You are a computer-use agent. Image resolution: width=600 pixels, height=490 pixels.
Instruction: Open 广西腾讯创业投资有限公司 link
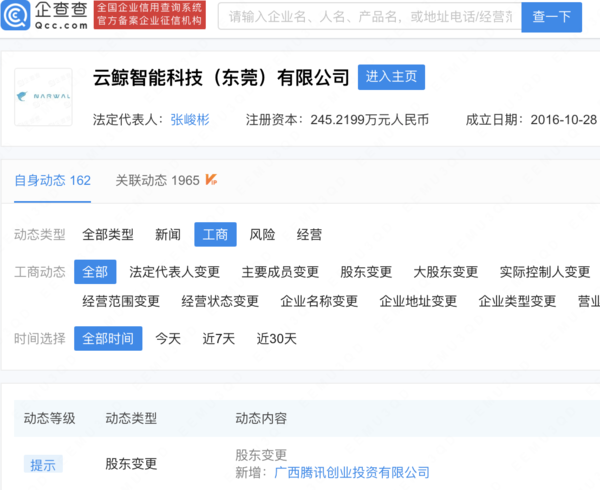pos(352,473)
